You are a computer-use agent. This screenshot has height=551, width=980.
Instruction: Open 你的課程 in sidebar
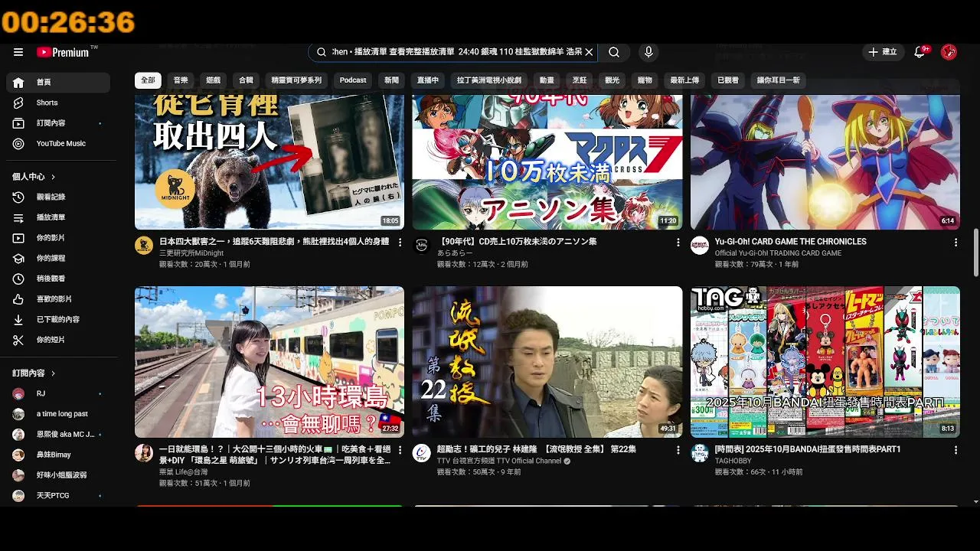58,258
